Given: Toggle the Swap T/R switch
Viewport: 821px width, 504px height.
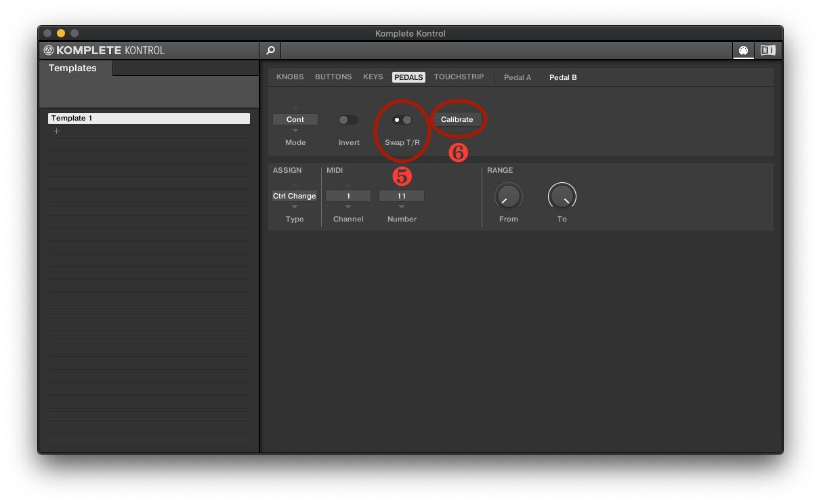Looking at the screenshot, I should [x=402, y=120].
